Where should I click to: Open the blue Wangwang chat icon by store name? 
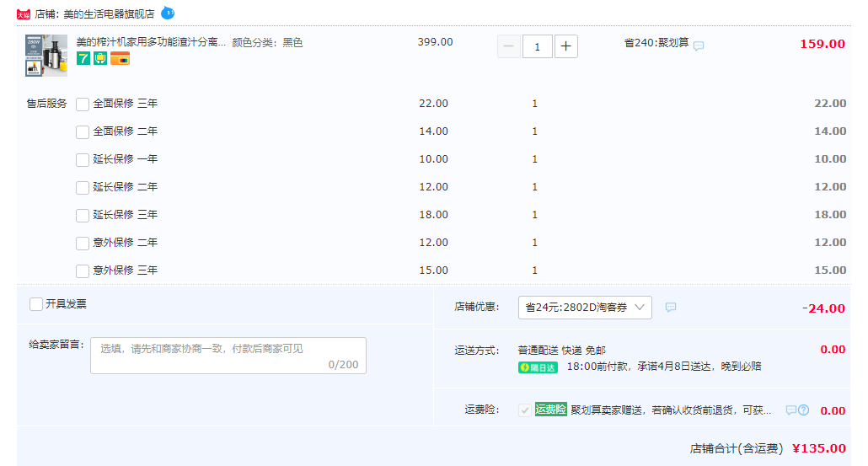[167, 13]
